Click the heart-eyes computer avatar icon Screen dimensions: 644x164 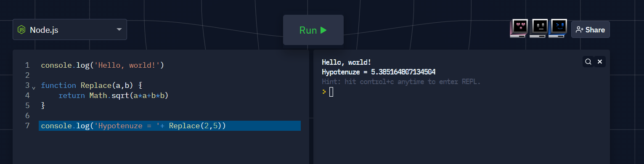[519, 28]
